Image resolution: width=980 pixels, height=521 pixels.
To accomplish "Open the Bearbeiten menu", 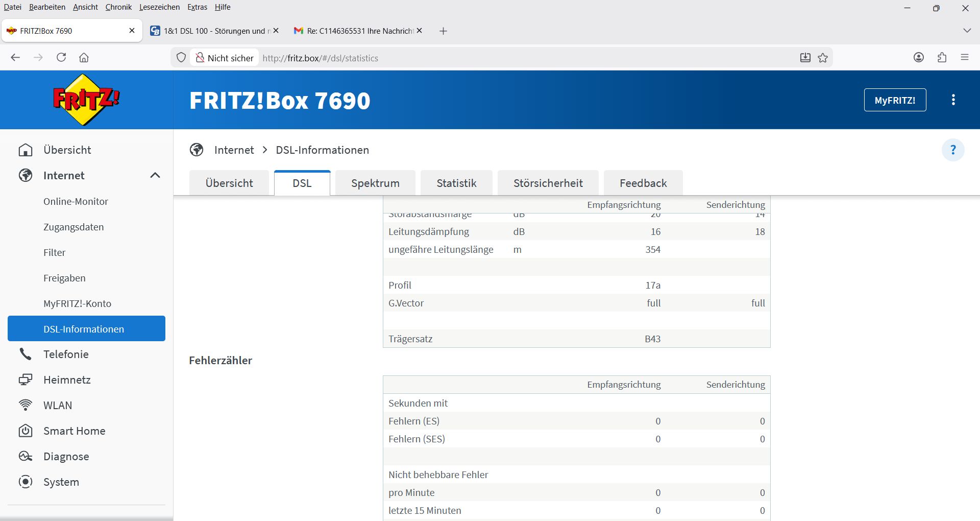I will (47, 7).
